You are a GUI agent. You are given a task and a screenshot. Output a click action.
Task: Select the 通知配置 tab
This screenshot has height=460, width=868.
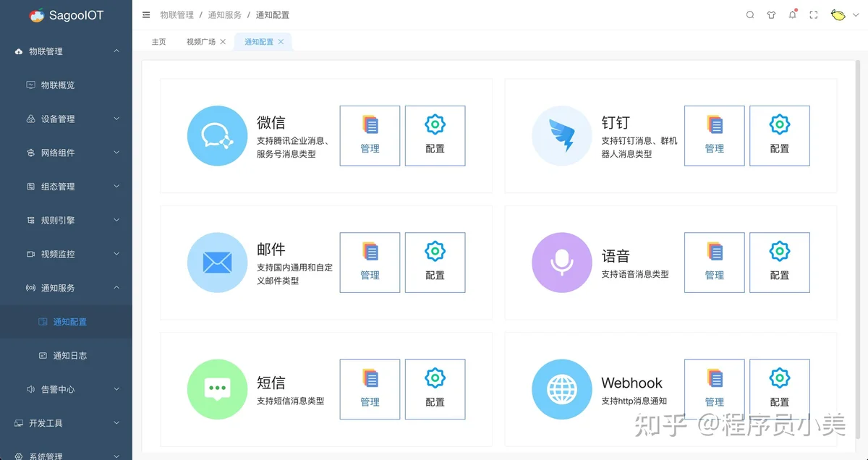tap(259, 42)
